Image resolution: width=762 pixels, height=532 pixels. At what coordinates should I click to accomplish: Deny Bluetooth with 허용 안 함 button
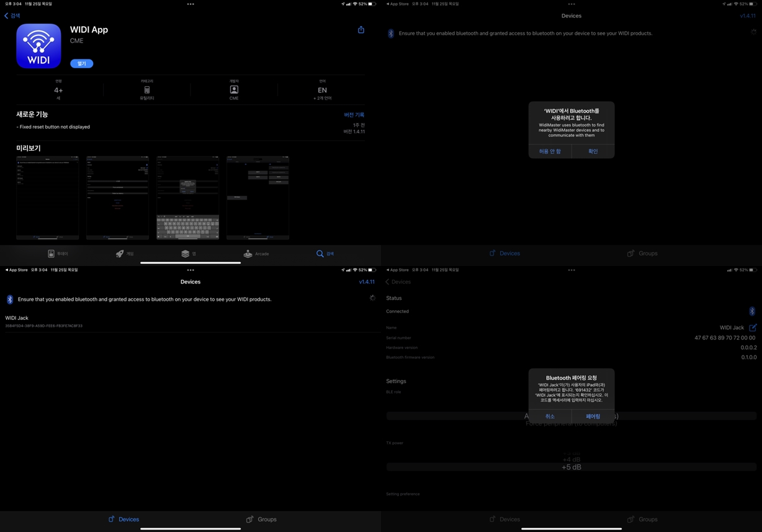click(x=550, y=151)
